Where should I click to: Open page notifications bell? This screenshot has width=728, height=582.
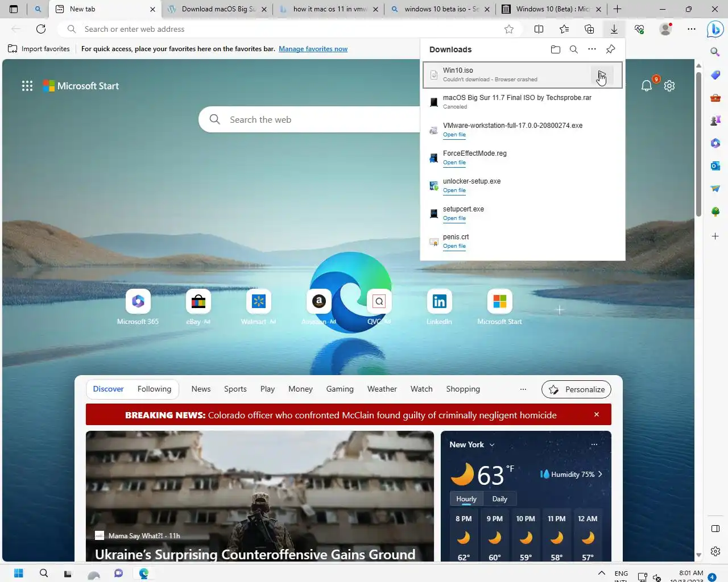coord(647,86)
